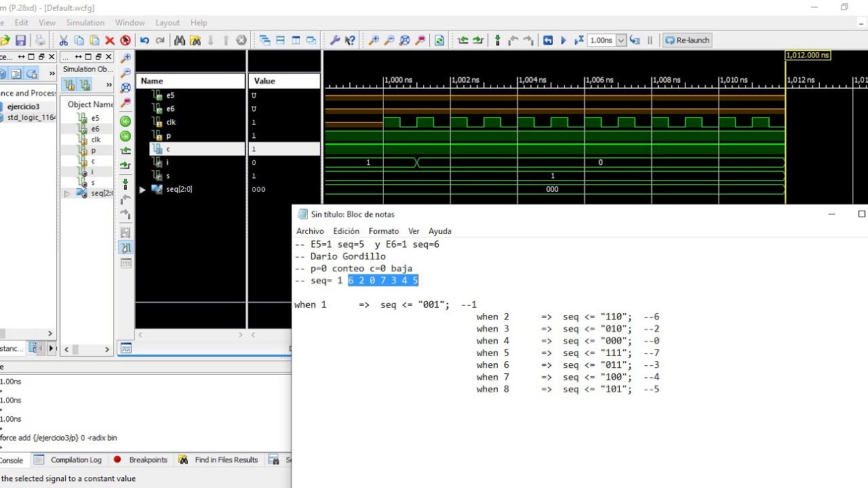The width and height of the screenshot is (868, 488).
Task: Click the Run for specified time icon
Action: click(579, 41)
